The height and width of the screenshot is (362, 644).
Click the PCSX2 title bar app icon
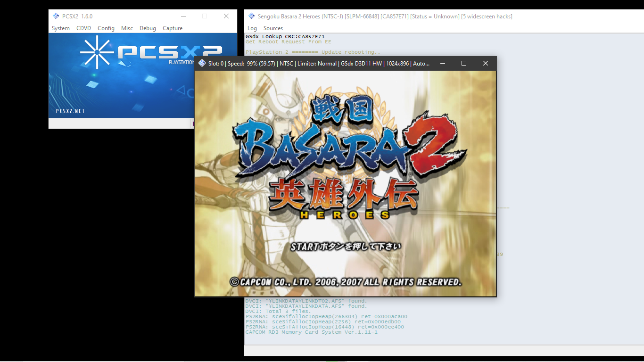point(56,16)
